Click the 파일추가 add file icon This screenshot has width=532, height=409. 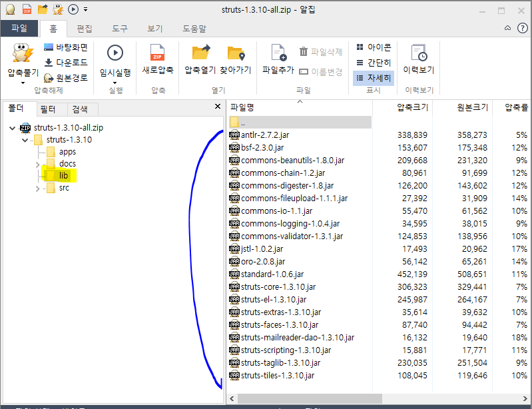click(278, 53)
